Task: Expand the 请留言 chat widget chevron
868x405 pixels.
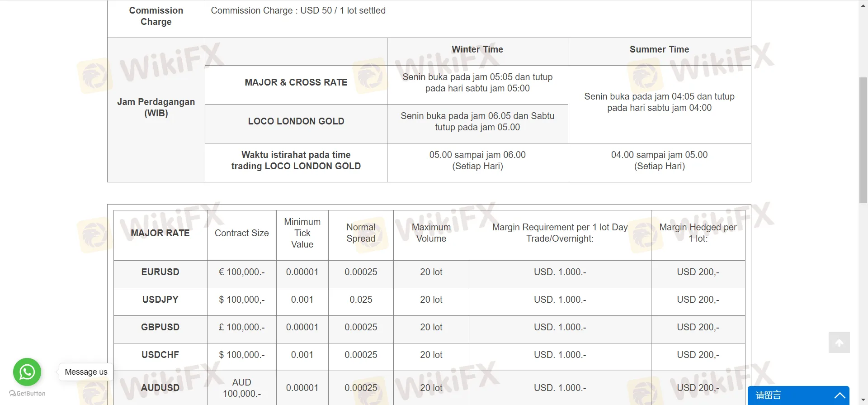Action: point(840,395)
